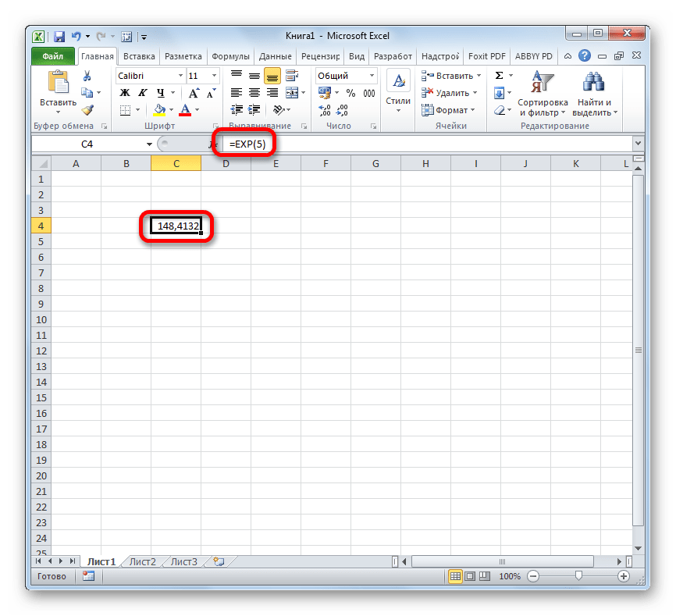
Task: Apply percent style to cell
Action: 350,93
